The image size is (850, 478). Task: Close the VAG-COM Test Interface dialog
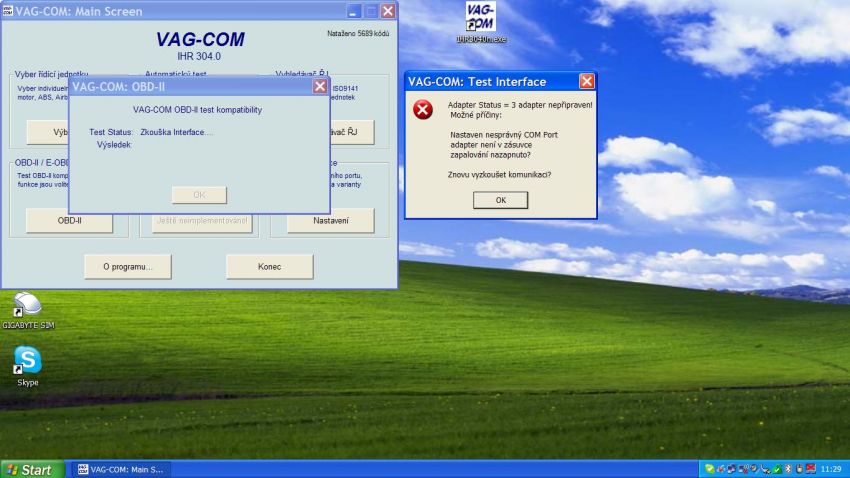(x=587, y=81)
